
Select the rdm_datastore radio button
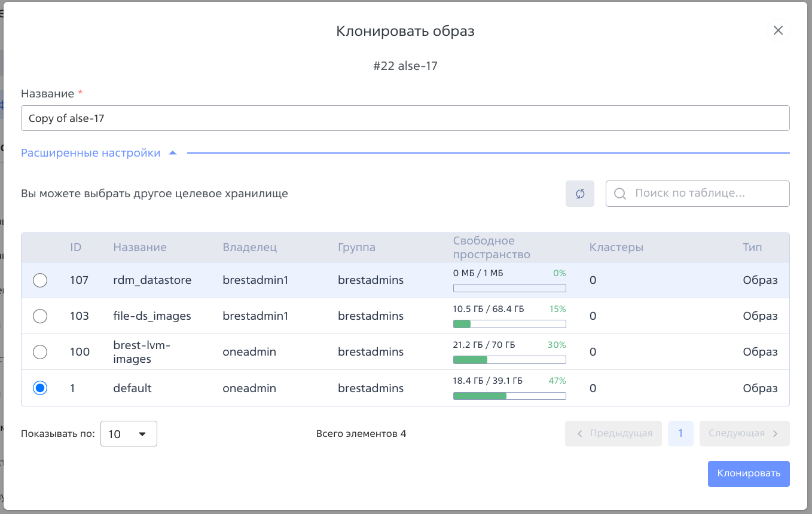(40, 280)
